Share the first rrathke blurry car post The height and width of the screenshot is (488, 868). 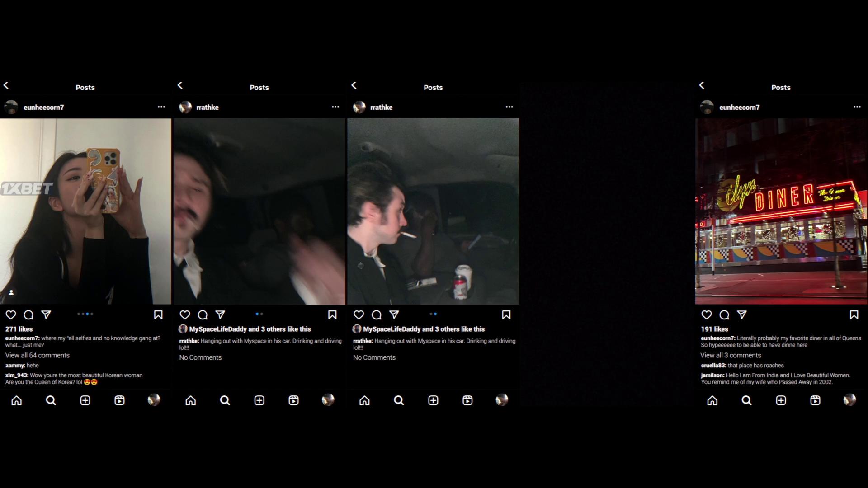pos(220,315)
